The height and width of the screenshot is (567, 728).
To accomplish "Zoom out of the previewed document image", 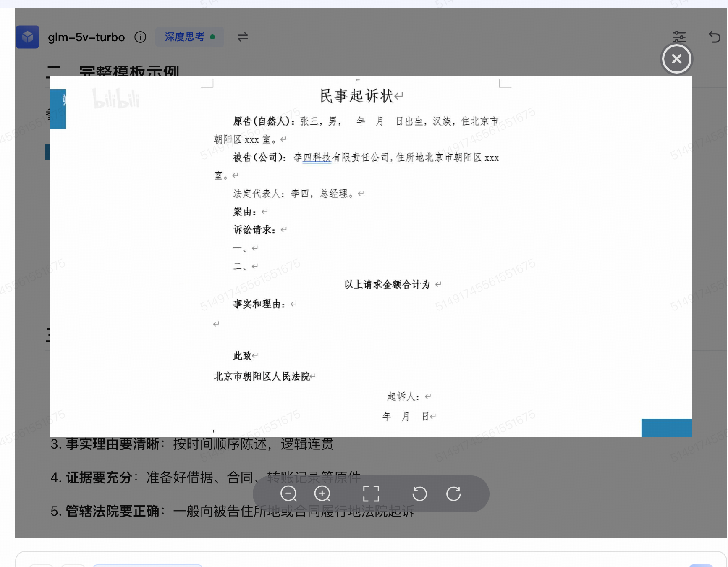I will (x=288, y=493).
